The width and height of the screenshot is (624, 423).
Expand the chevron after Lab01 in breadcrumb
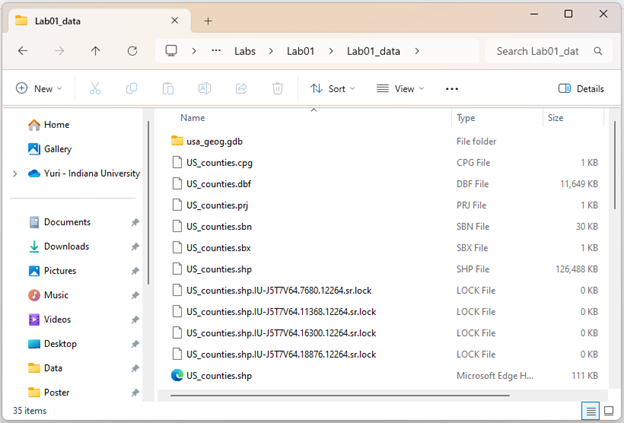click(x=331, y=51)
